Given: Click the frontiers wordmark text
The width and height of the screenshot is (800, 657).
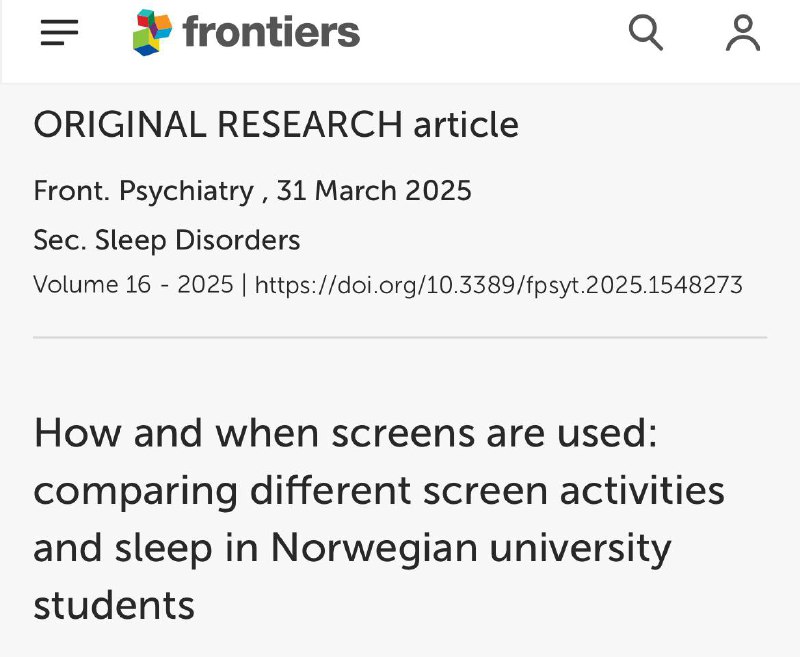Looking at the screenshot, I should pos(271,32).
